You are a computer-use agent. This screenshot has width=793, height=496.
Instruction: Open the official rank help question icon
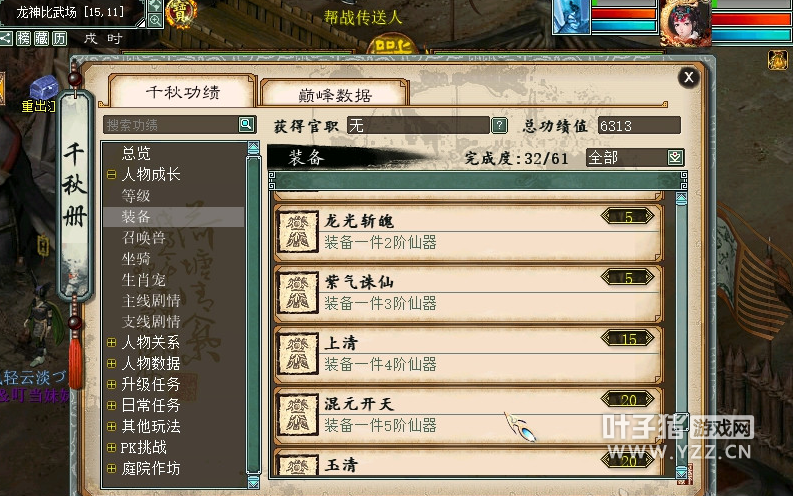499,125
